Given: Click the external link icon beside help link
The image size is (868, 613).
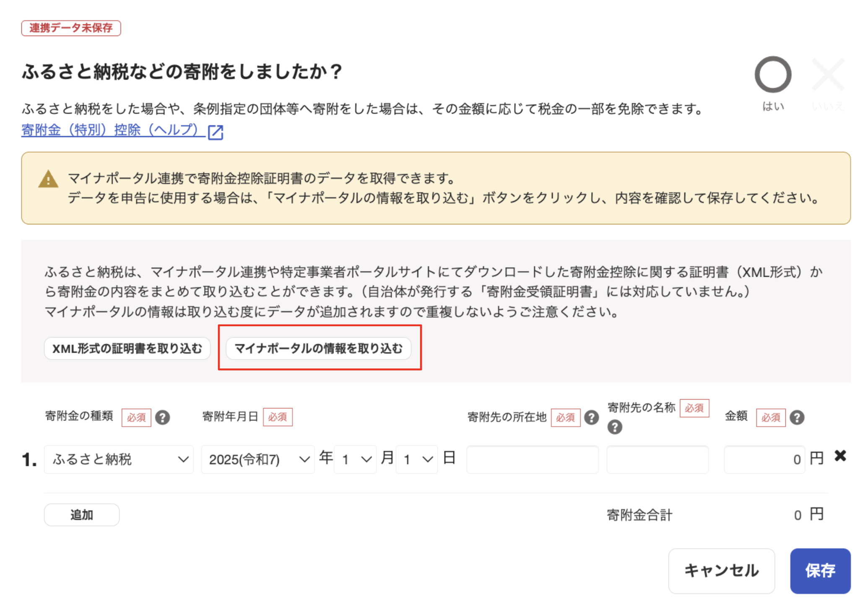Looking at the screenshot, I should tap(216, 132).
